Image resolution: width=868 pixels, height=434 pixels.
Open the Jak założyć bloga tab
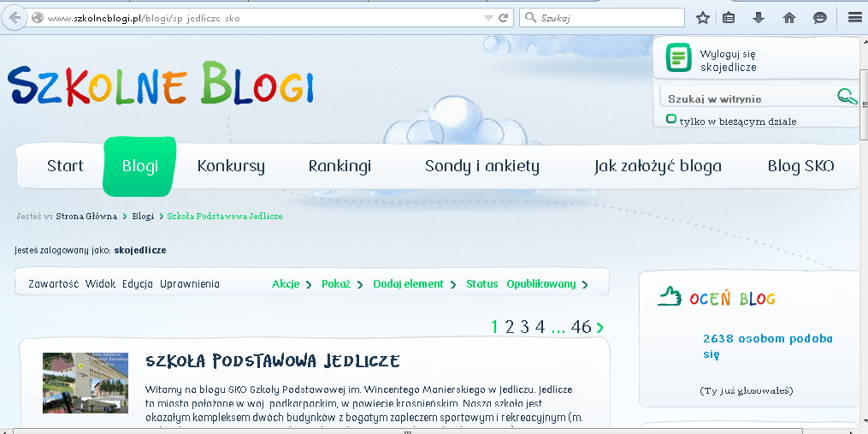tap(658, 166)
